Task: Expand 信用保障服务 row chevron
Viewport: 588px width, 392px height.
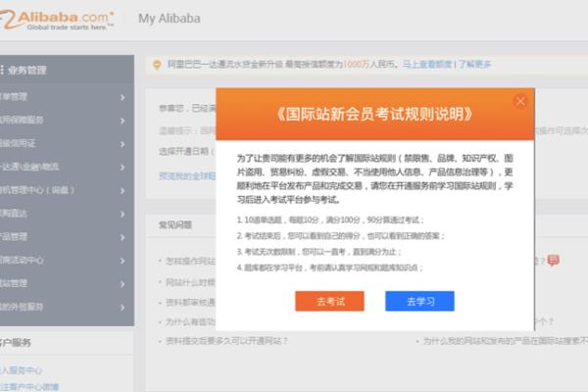Action: tap(122, 121)
